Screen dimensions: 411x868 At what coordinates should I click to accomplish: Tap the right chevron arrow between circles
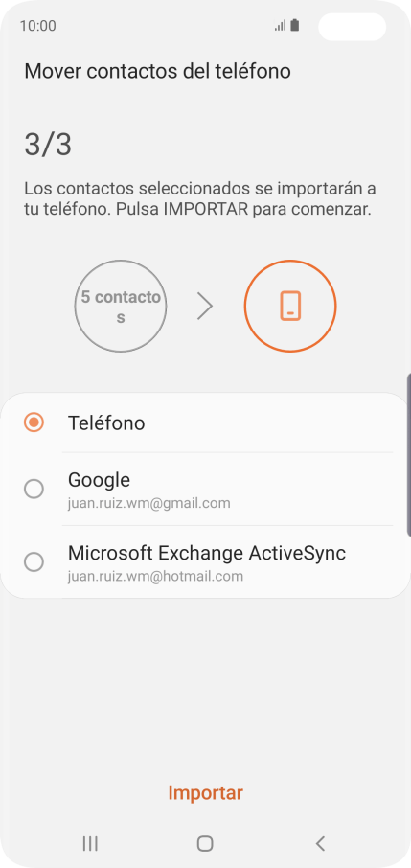[x=205, y=307]
